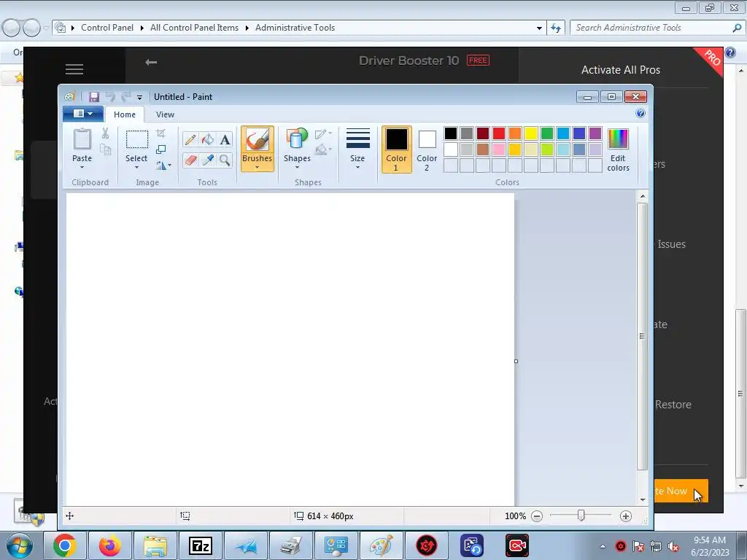This screenshot has height=560, width=747.
Task: Select the Magnifier tool
Action: tap(225, 160)
